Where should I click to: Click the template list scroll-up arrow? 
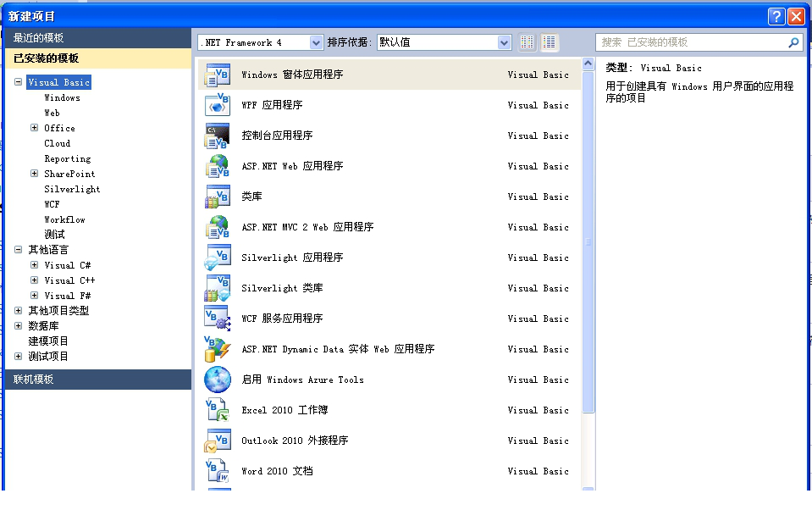588,64
